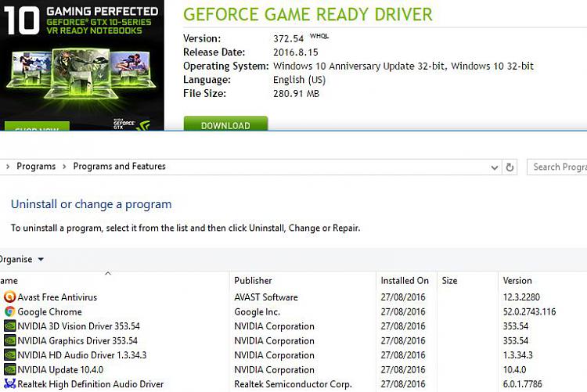Click the Avast Free Antivirus icon

[9, 297]
